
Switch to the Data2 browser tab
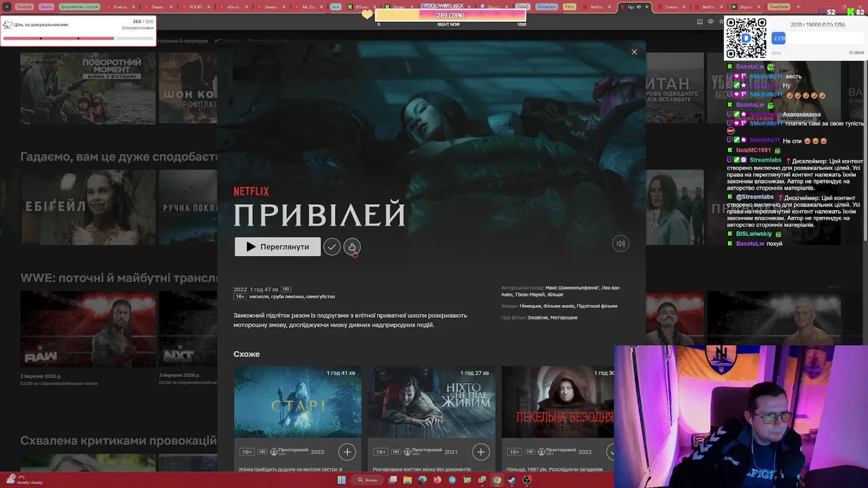(522, 7)
